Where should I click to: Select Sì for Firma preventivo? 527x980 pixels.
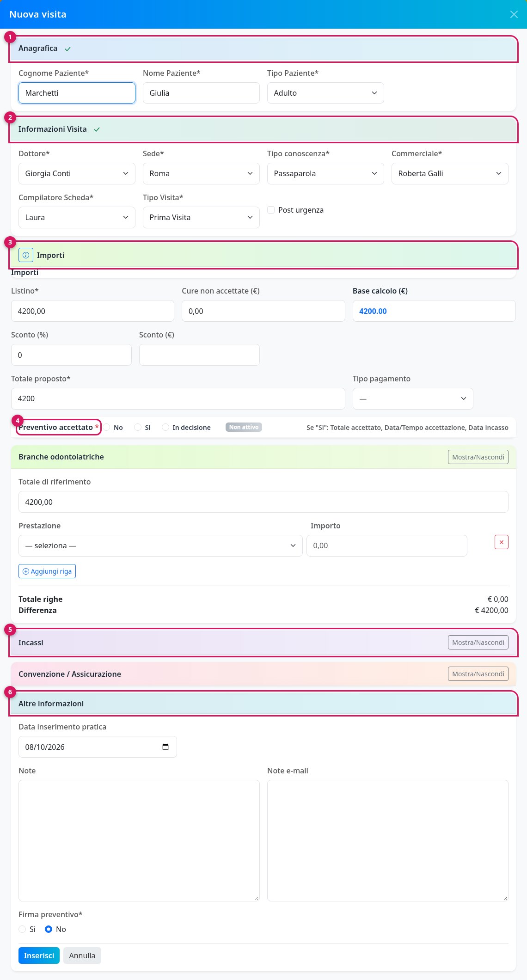[x=22, y=929]
